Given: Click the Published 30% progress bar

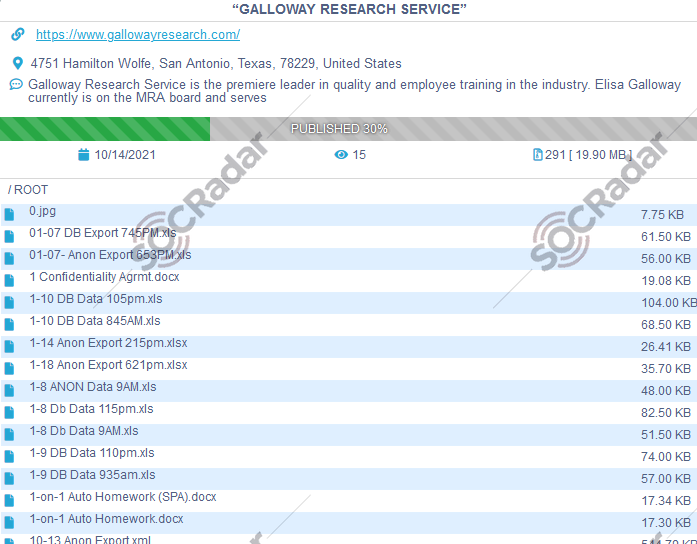Looking at the screenshot, I should point(348,129).
